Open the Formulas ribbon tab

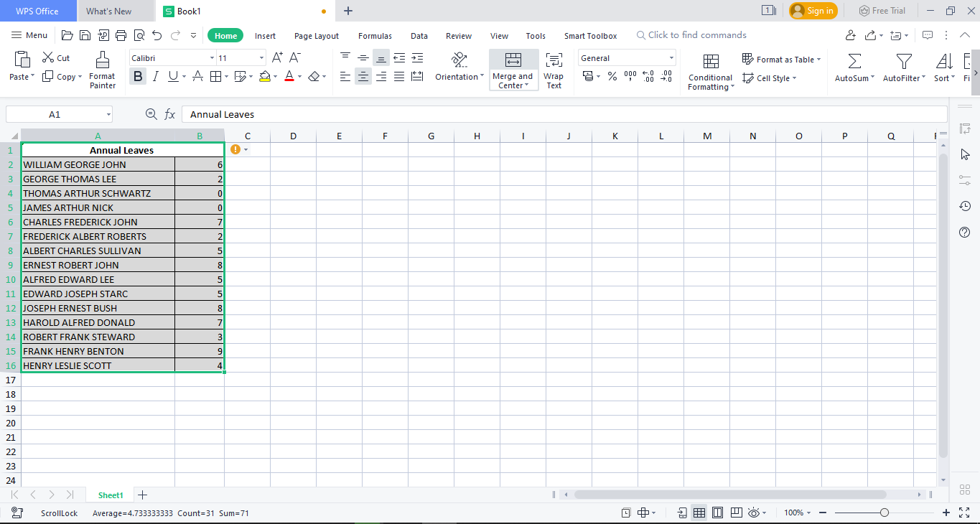[375, 35]
